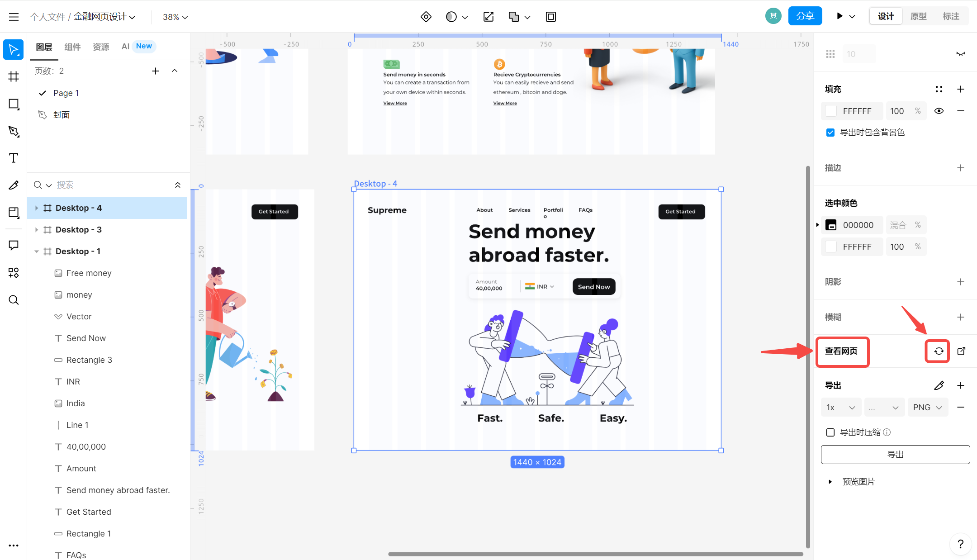The width and height of the screenshot is (977, 560).
Task: Click the 查看网页 button
Action: point(843,351)
